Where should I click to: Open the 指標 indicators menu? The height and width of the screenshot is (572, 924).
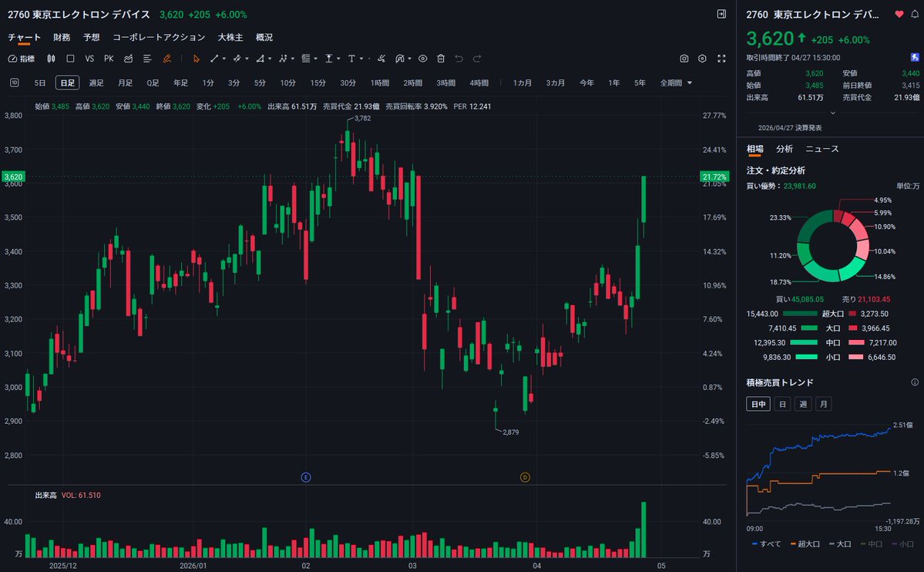click(x=22, y=59)
